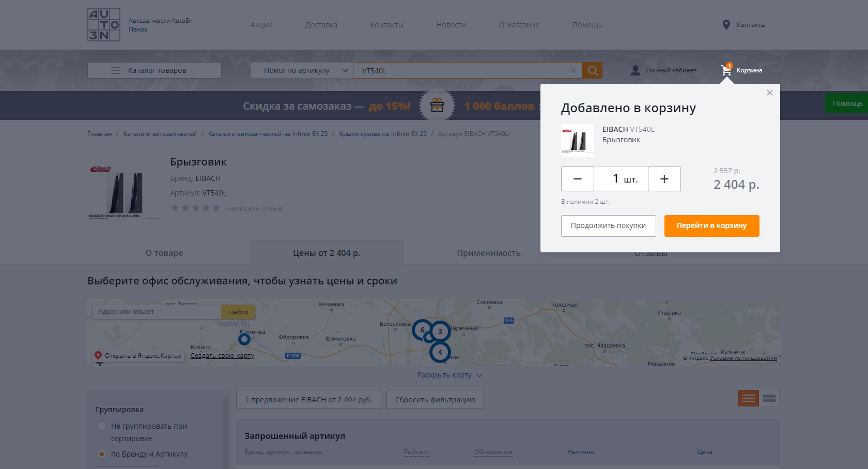The image size is (868, 469).
Task: Open the hamburger Каталог товаров menu
Action: (x=154, y=70)
